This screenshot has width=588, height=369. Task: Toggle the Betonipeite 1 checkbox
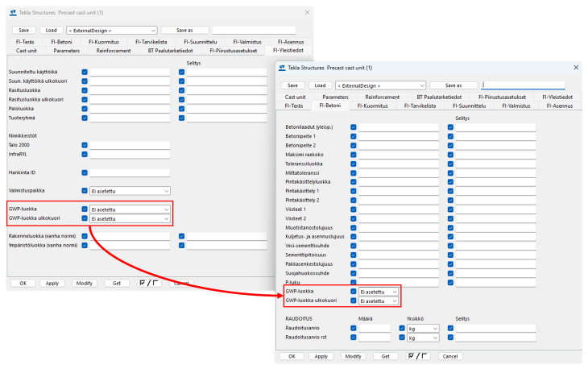tap(354, 136)
